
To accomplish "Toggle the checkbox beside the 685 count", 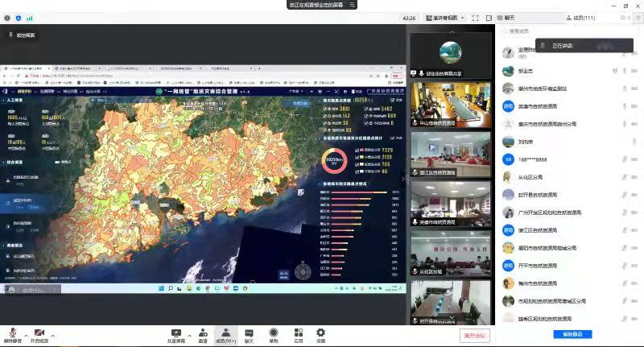I will coord(365,116).
